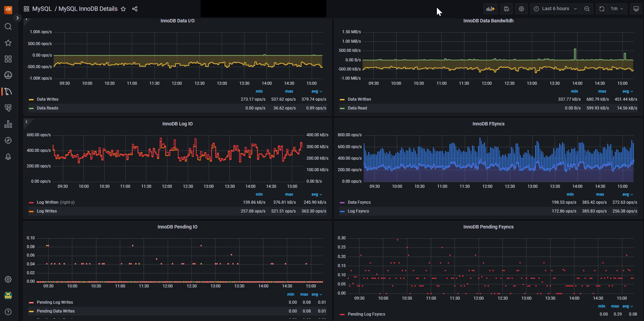Sort InnoDB FSyncs legend by max

pyautogui.click(x=600, y=194)
